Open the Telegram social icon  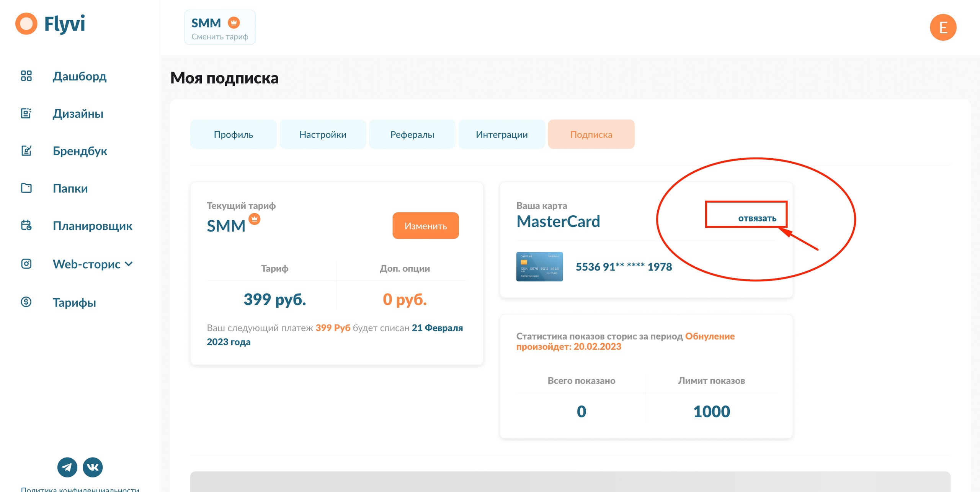67,467
